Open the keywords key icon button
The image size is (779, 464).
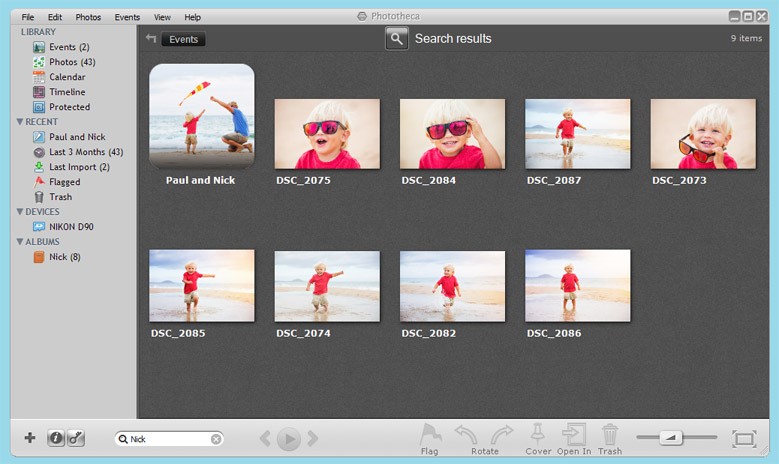[76, 438]
